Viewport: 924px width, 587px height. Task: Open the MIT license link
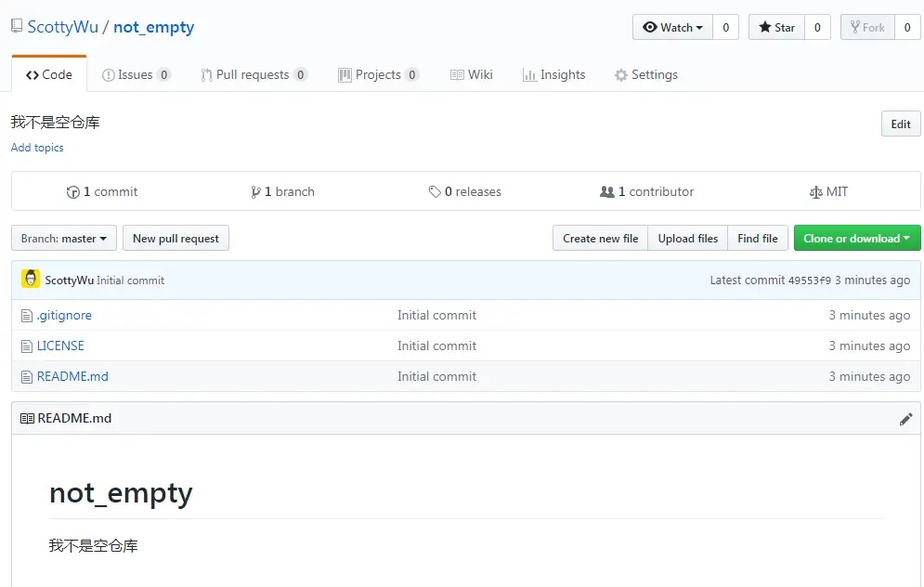click(828, 191)
